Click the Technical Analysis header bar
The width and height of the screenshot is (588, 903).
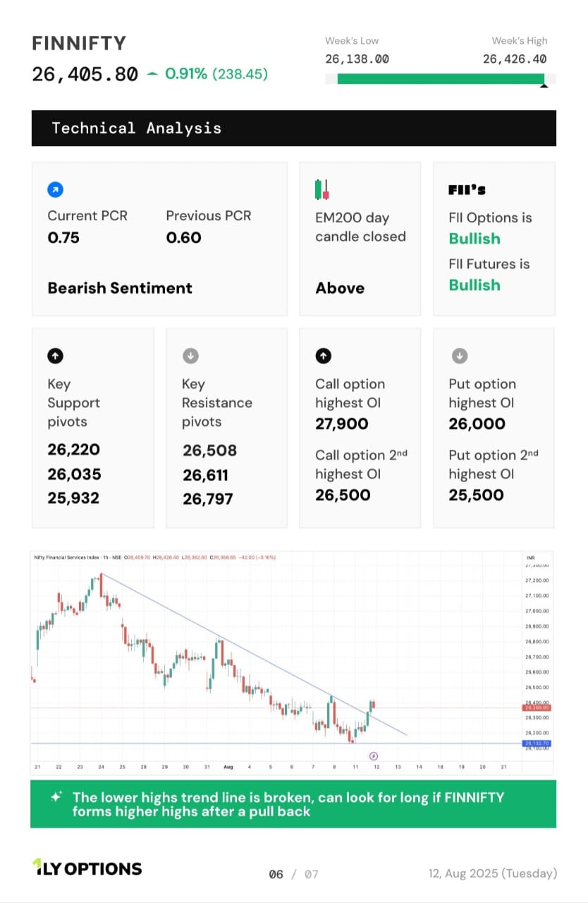tap(294, 128)
